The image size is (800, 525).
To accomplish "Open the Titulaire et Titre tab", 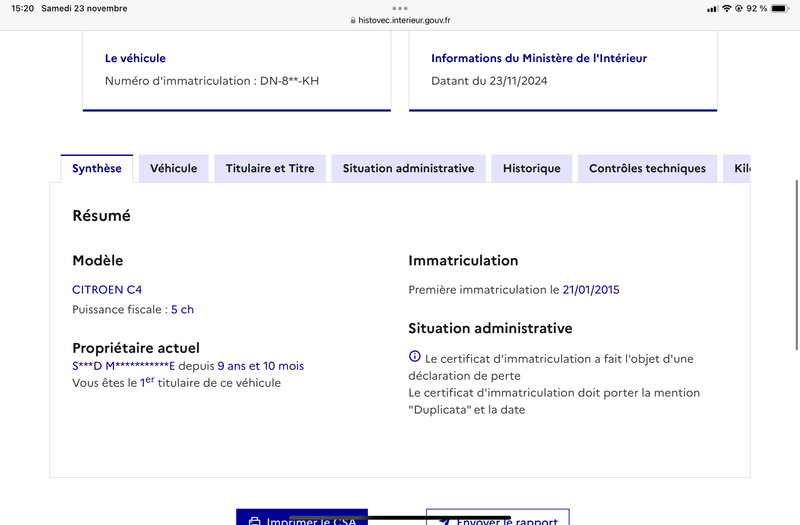I will [x=270, y=168].
